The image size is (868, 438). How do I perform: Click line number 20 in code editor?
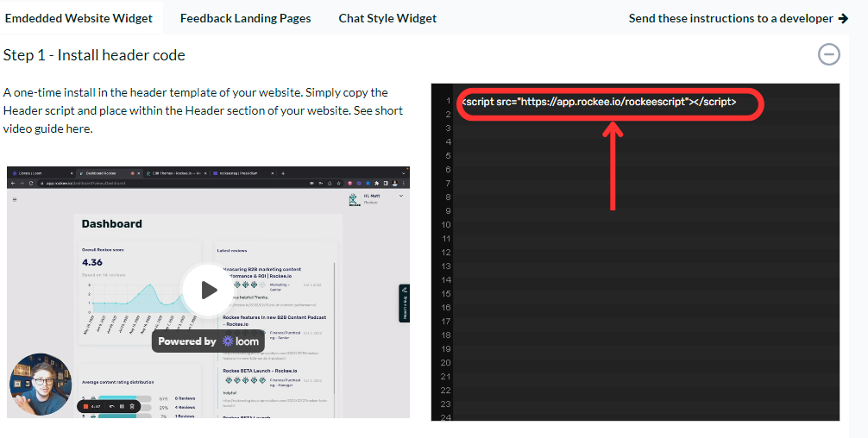(446, 363)
